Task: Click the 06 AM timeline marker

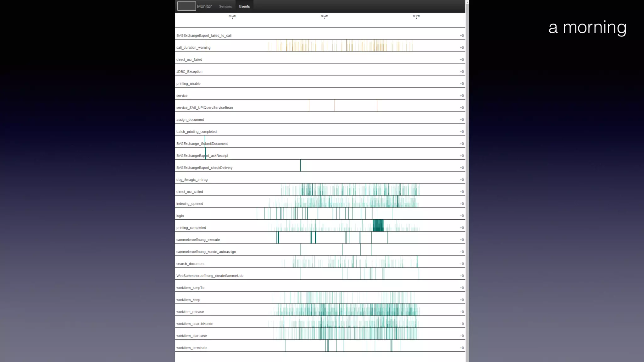Action: click(x=232, y=16)
